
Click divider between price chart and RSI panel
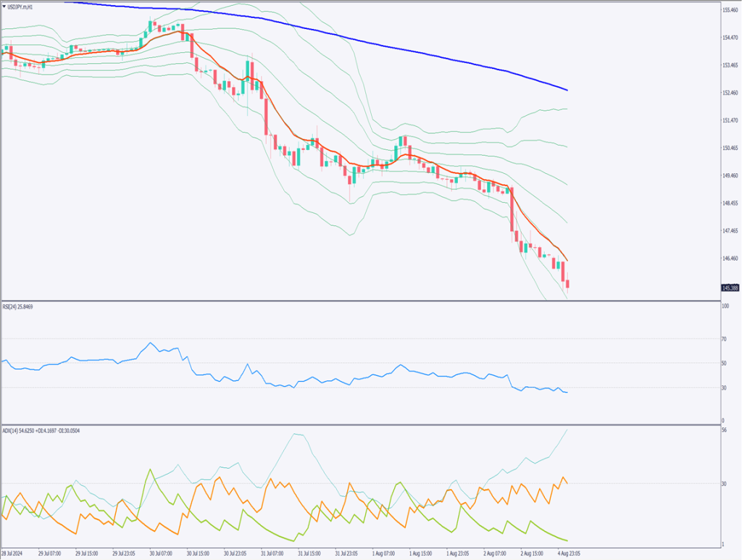(x=362, y=301)
